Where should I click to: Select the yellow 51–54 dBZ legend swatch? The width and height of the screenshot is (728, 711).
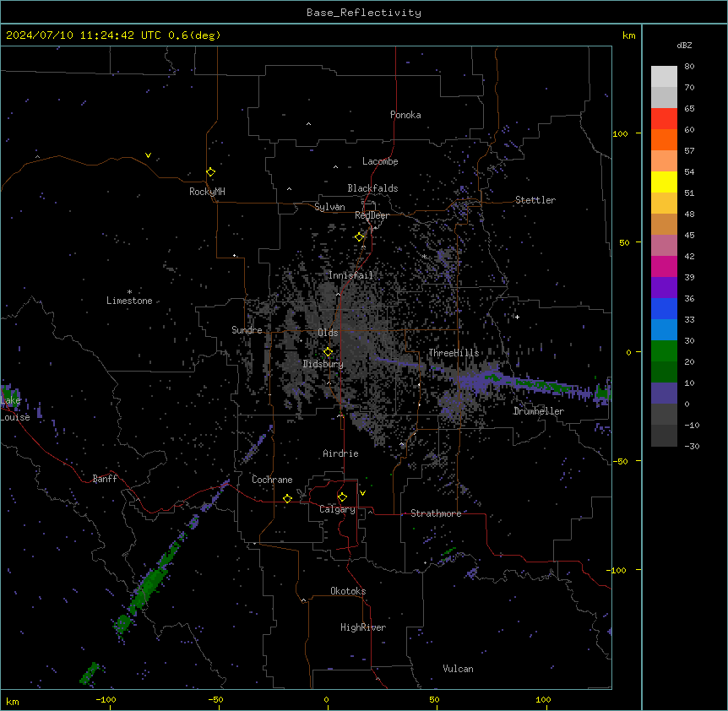(x=664, y=182)
